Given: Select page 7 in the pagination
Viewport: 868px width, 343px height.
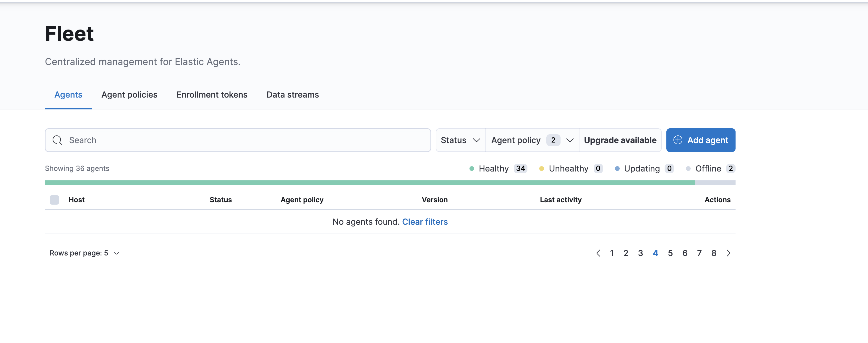Looking at the screenshot, I should point(699,253).
